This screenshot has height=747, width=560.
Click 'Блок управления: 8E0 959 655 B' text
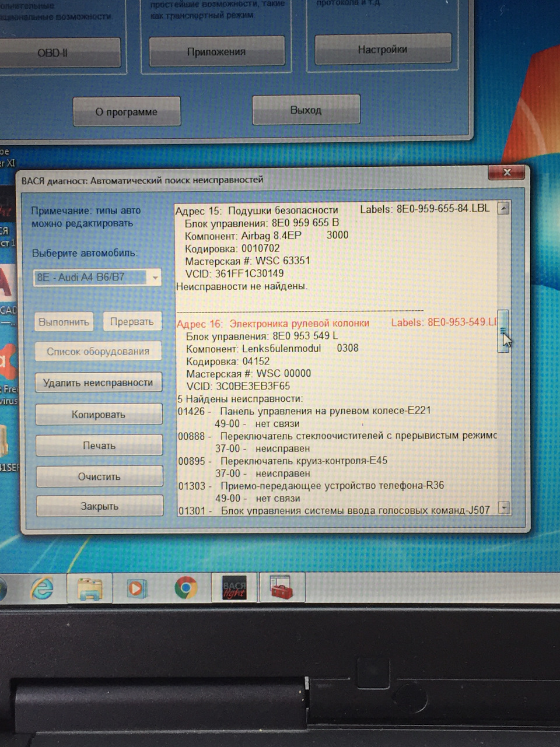[x=262, y=223]
